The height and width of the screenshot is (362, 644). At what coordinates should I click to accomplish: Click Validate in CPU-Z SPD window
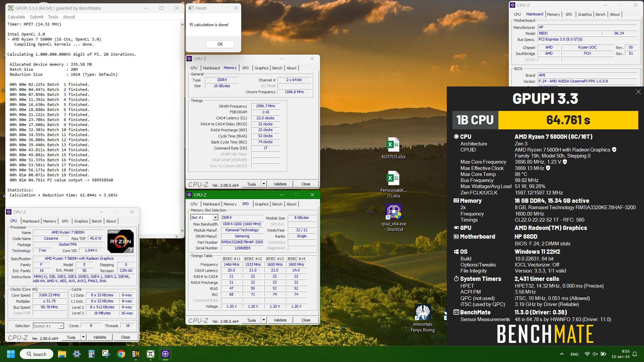point(280,320)
